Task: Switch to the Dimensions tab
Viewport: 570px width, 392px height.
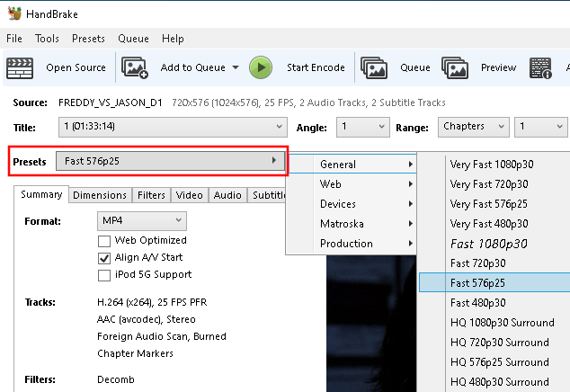Action: pyautogui.click(x=100, y=195)
